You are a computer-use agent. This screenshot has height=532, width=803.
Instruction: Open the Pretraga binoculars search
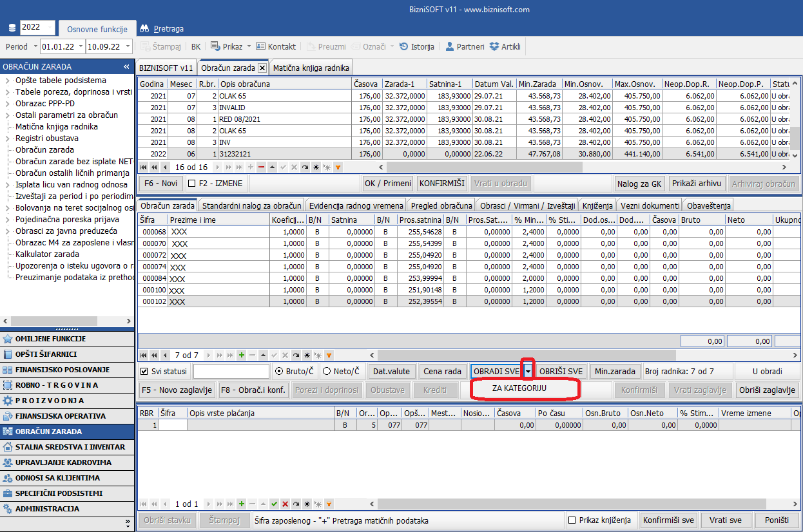tap(162, 28)
